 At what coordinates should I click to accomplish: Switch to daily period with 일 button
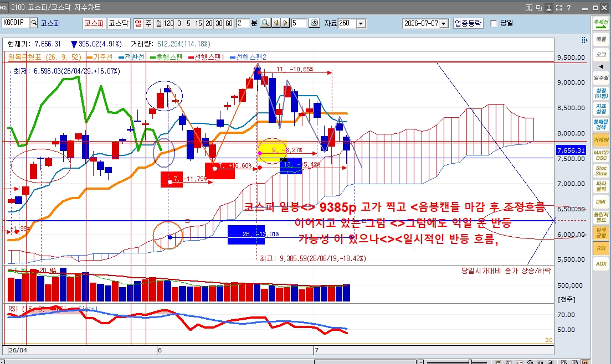[x=138, y=23]
